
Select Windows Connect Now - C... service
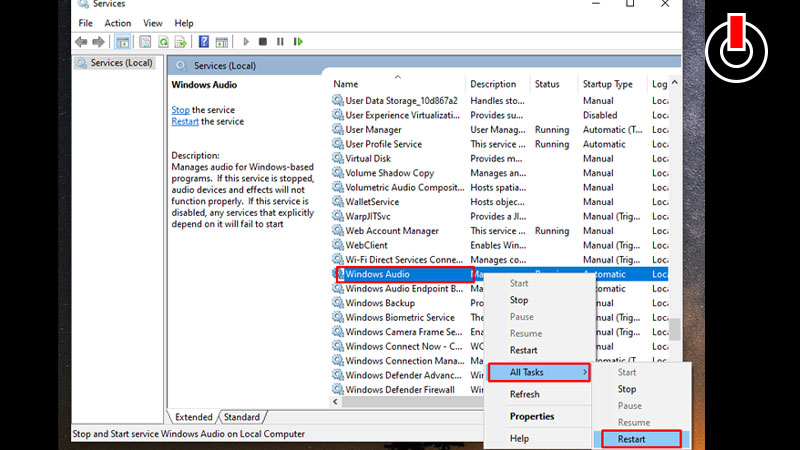tap(404, 346)
